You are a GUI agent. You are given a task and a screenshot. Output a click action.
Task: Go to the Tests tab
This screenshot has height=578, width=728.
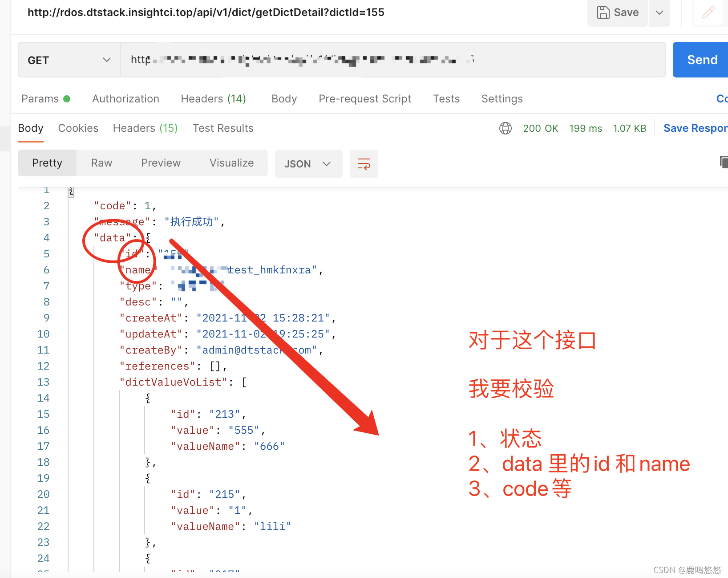pyautogui.click(x=446, y=99)
